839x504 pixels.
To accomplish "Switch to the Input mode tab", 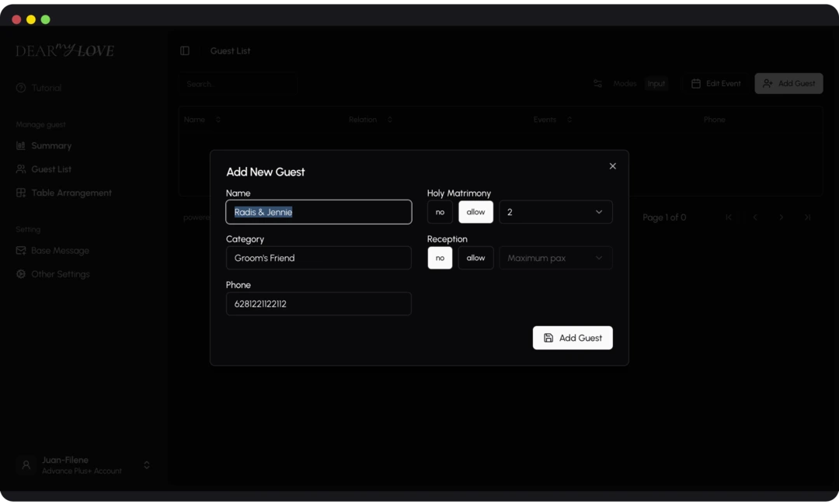I will (656, 83).
